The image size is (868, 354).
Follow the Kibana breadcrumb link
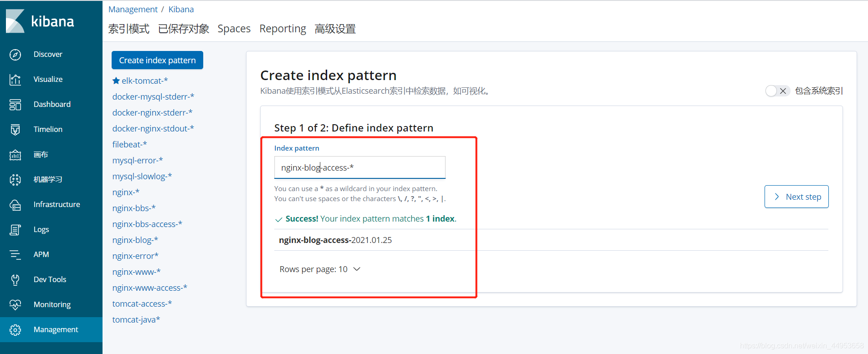coord(181,9)
